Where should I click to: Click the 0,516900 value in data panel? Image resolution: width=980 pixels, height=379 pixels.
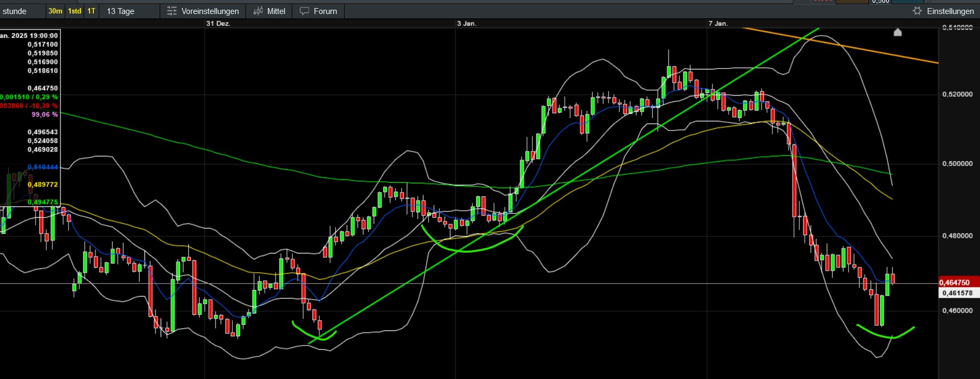pyautogui.click(x=43, y=62)
